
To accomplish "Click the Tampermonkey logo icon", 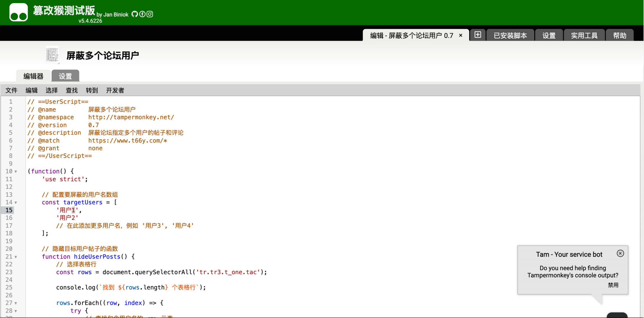I will point(19,12).
